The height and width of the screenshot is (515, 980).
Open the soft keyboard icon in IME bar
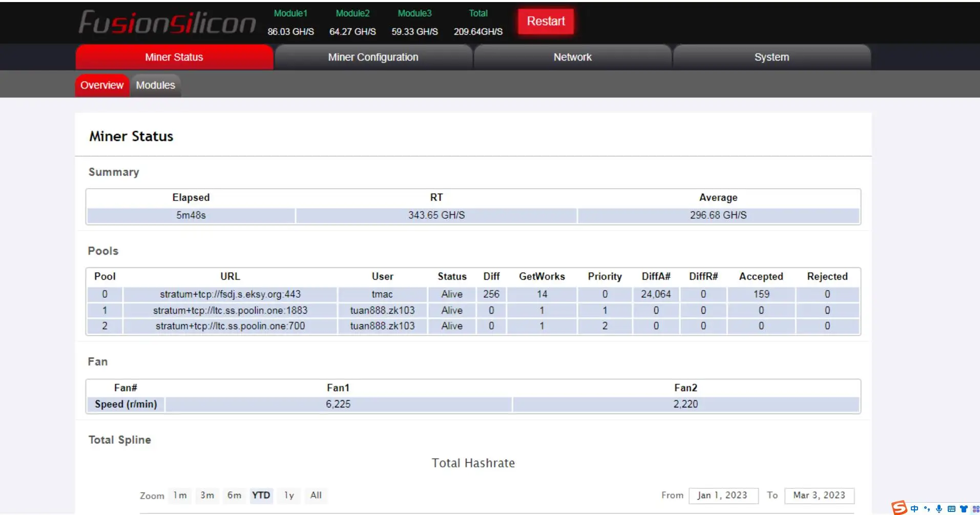point(951,509)
